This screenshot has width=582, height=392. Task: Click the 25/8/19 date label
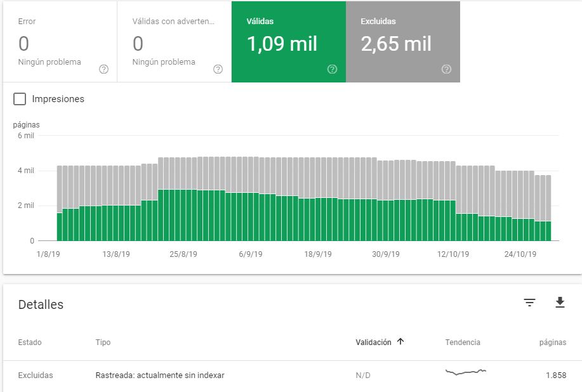pyautogui.click(x=183, y=254)
